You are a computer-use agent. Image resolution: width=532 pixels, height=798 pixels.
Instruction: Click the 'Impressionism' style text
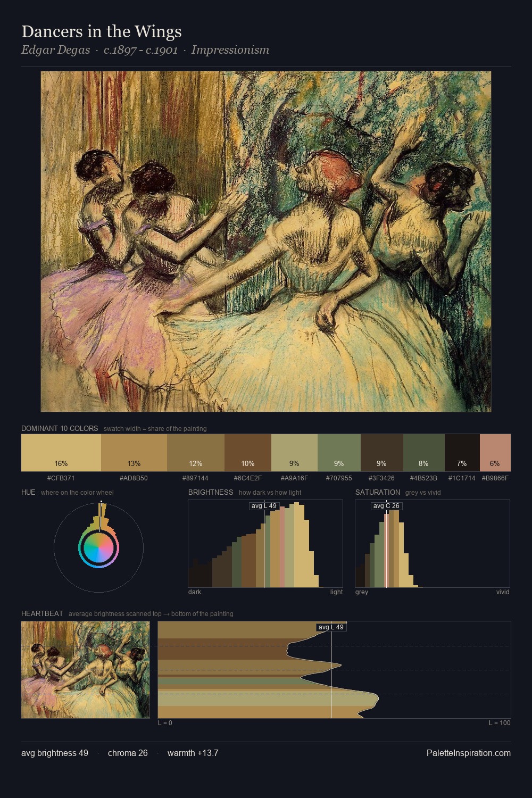230,50
